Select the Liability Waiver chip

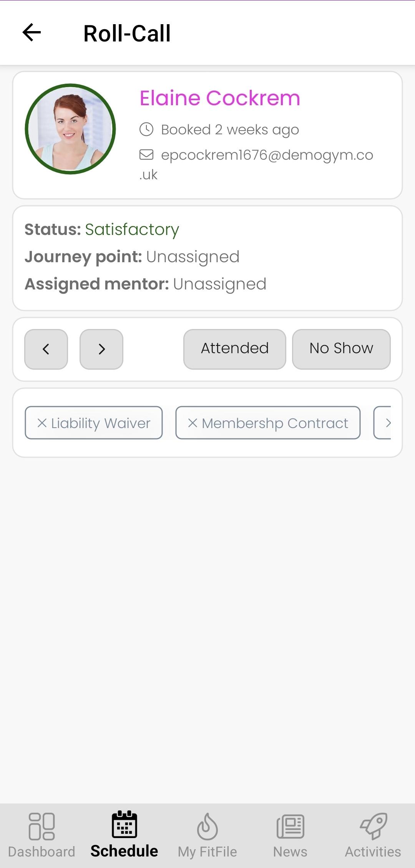coord(94,423)
